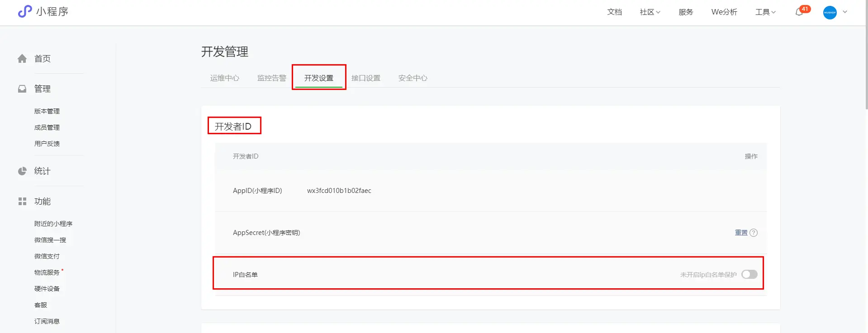Expand the 工具 dropdown menu
Viewport: 868px width, 333px height.
(765, 12)
